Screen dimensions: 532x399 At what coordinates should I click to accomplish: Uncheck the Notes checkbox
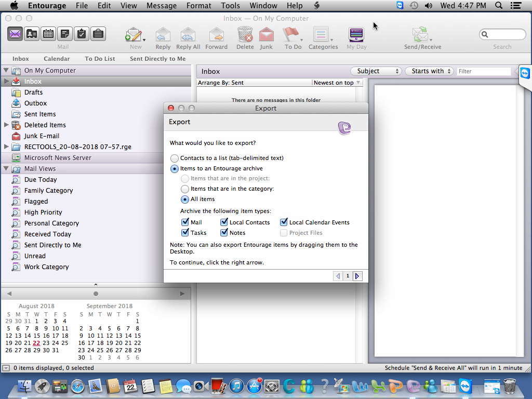(x=224, y=233)
